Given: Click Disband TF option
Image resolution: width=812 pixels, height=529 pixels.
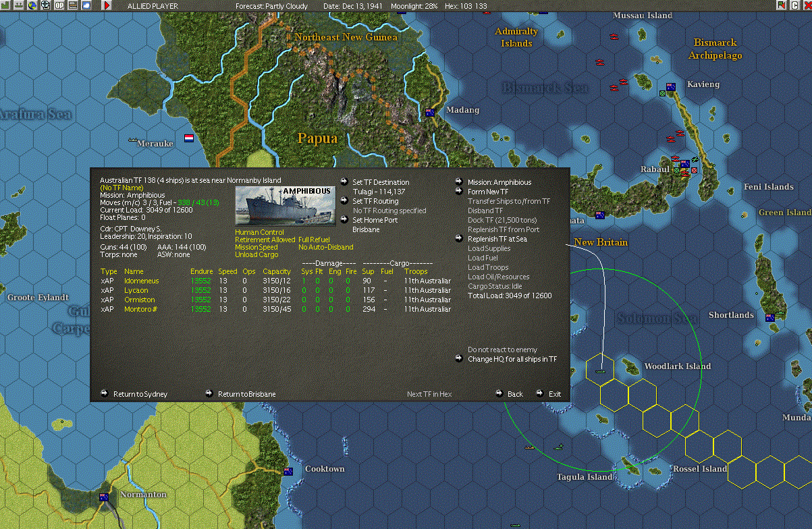Looking at the screenshot, I should [x=485, y=211].
